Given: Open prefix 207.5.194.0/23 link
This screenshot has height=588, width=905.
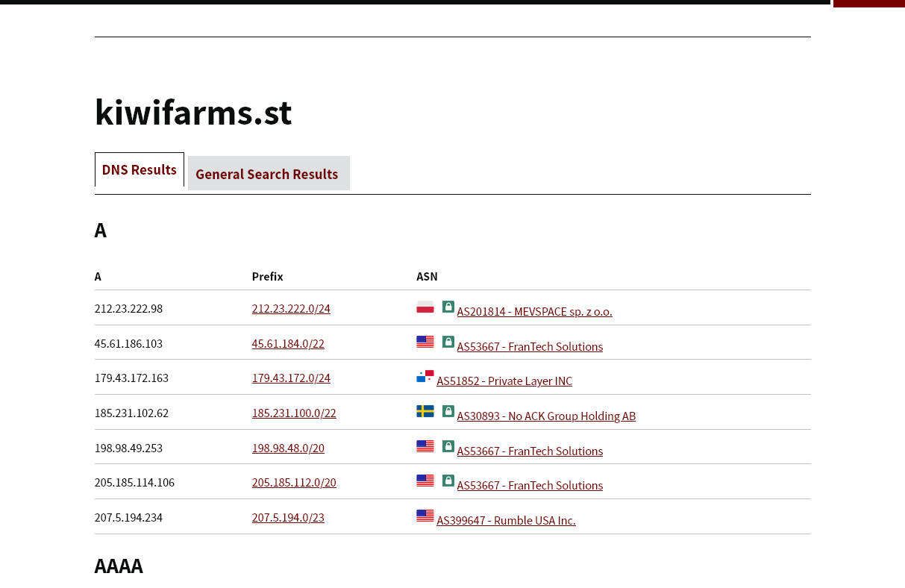Looking at the screenshot, I should [288, 517].
